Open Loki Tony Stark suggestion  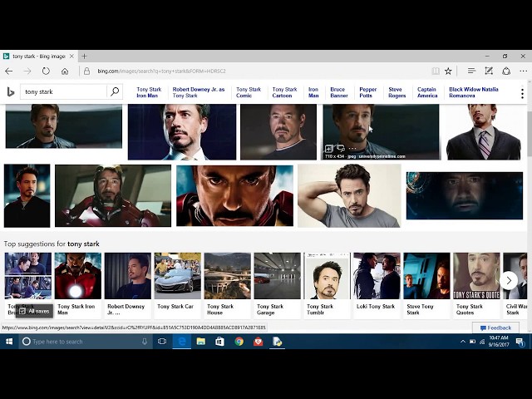(x=377, y=285)
